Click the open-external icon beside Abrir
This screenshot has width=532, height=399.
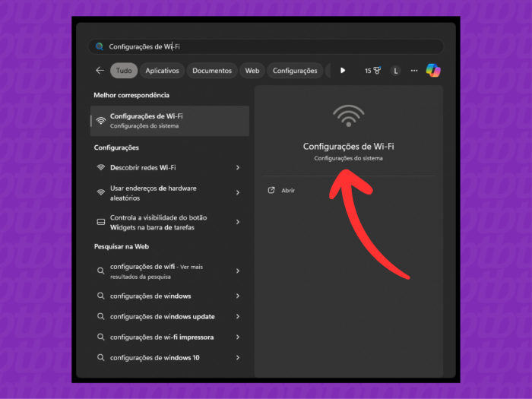click(x=271, y=190)
